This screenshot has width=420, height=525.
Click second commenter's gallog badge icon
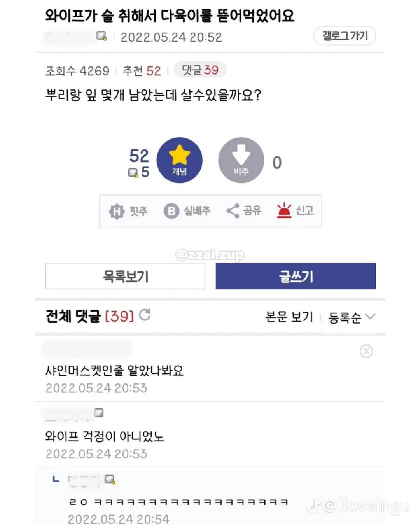point(99,413)
